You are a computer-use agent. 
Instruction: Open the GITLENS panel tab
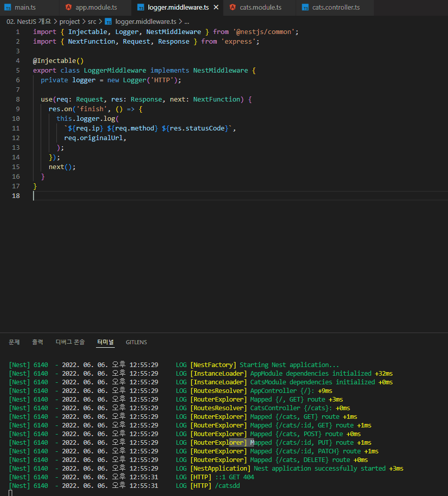136,342
